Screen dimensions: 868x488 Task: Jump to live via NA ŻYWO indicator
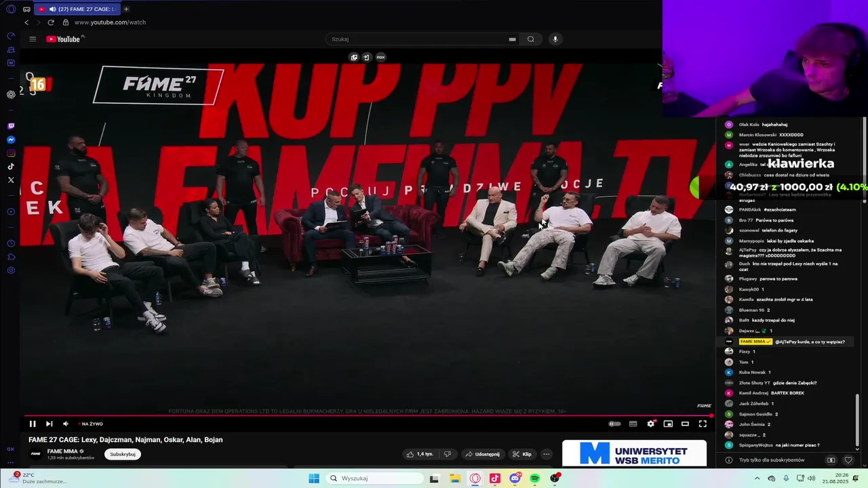[x=91, y=424]
